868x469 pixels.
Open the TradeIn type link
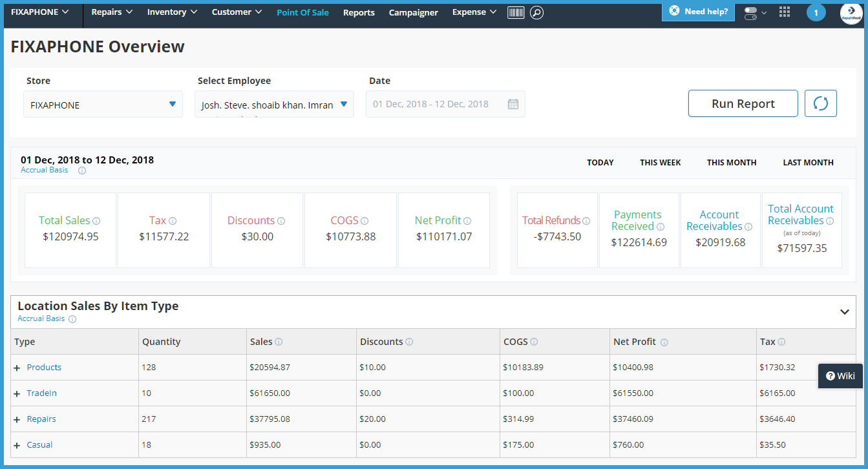(42, 393)
